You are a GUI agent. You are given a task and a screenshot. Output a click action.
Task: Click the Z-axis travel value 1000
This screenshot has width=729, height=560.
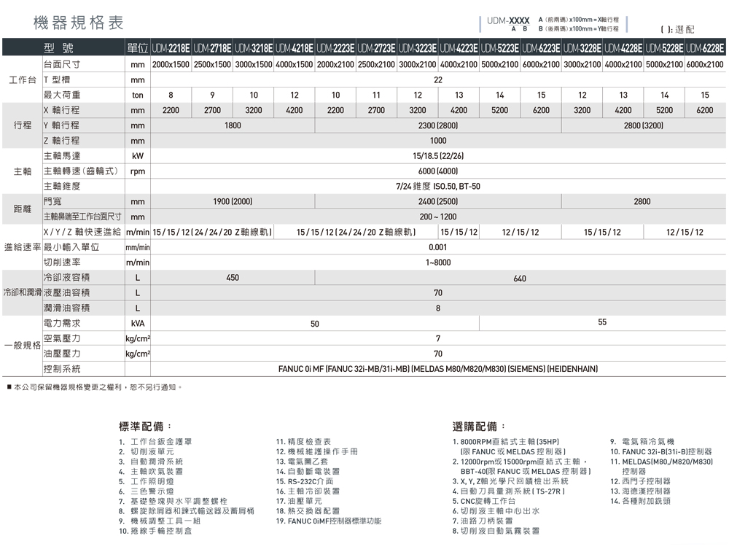[438, 141]
